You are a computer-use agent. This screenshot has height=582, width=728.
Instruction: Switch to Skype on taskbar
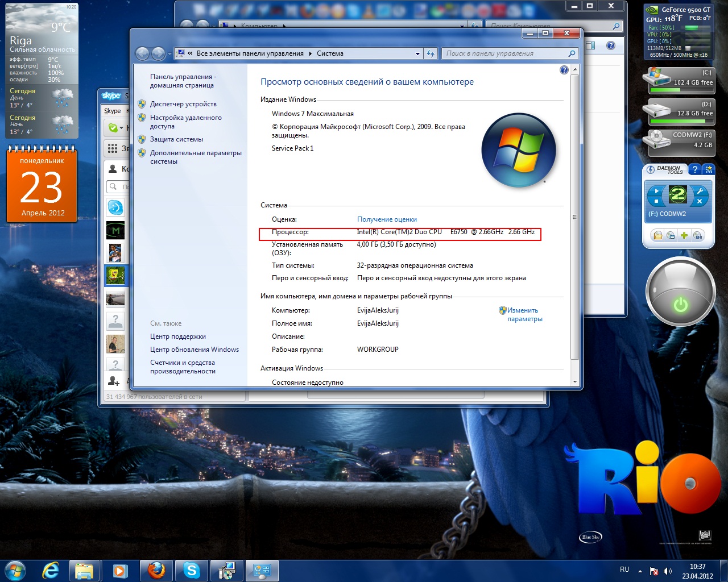(191, 570)
